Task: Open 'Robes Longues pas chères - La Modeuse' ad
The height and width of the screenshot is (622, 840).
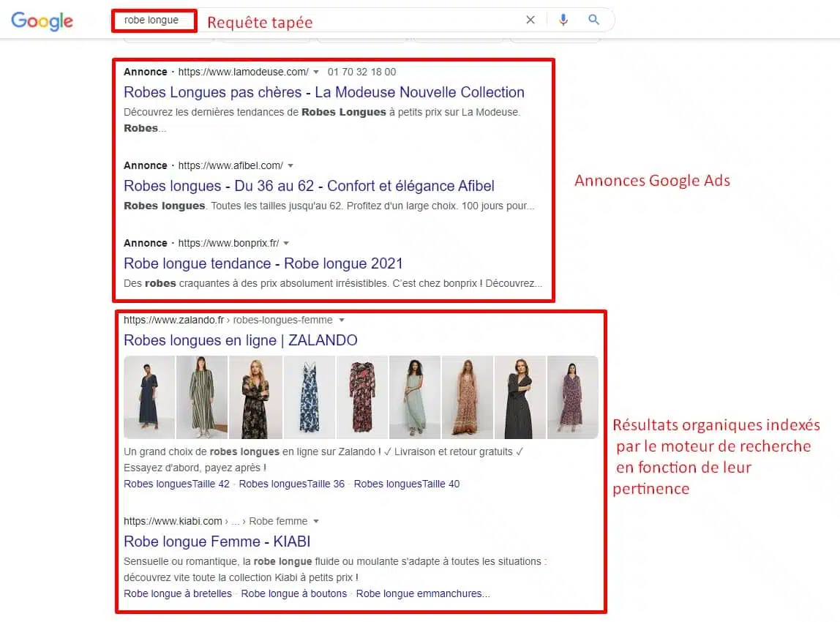Action: (x=323, y=92)
